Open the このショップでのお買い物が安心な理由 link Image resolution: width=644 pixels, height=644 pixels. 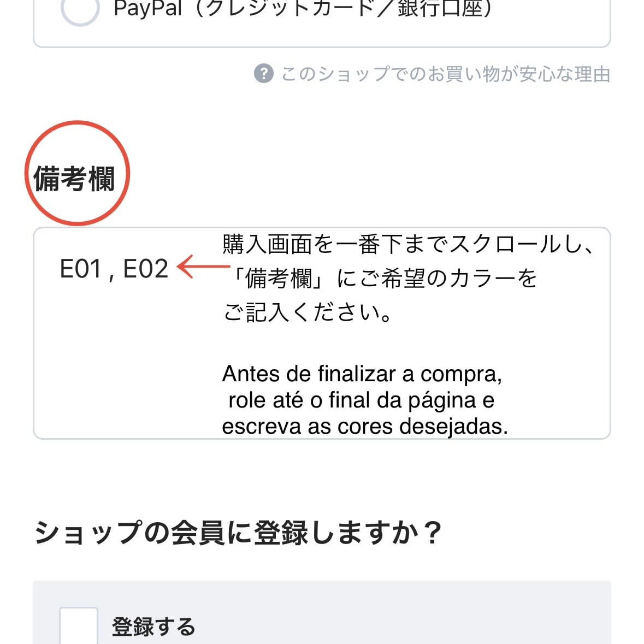pyautogui.click(x=445, y=74)
